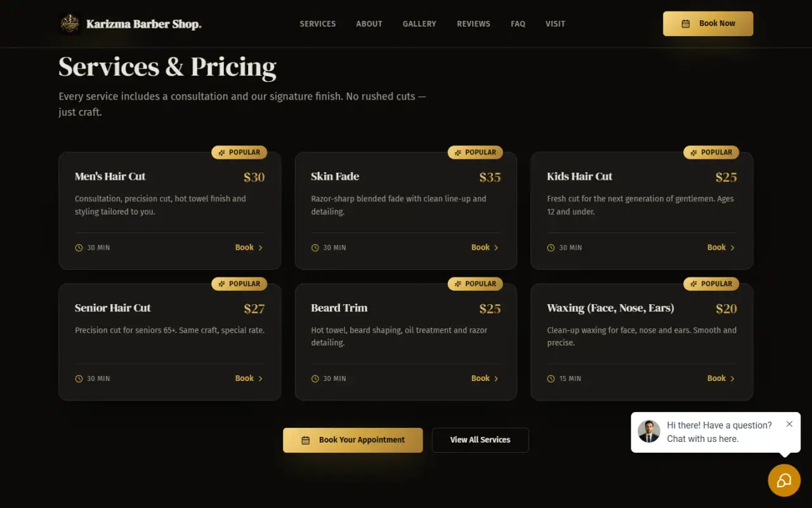Viewport: 812px width, 508px height.
Task: Click the clock icon on Men's Hair Cut card
Action: click(79, 248)
